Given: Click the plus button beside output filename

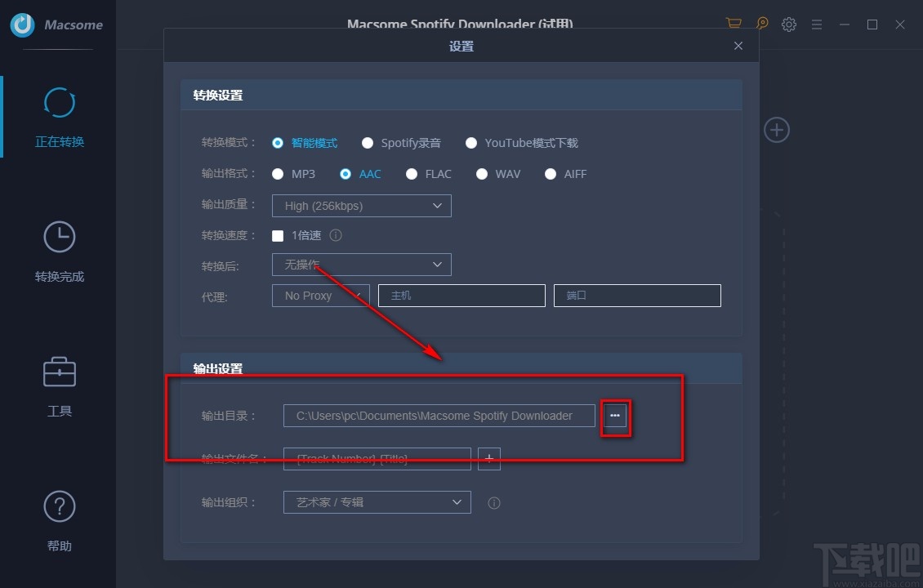Looking at the screenshot, I should point(488,458).
